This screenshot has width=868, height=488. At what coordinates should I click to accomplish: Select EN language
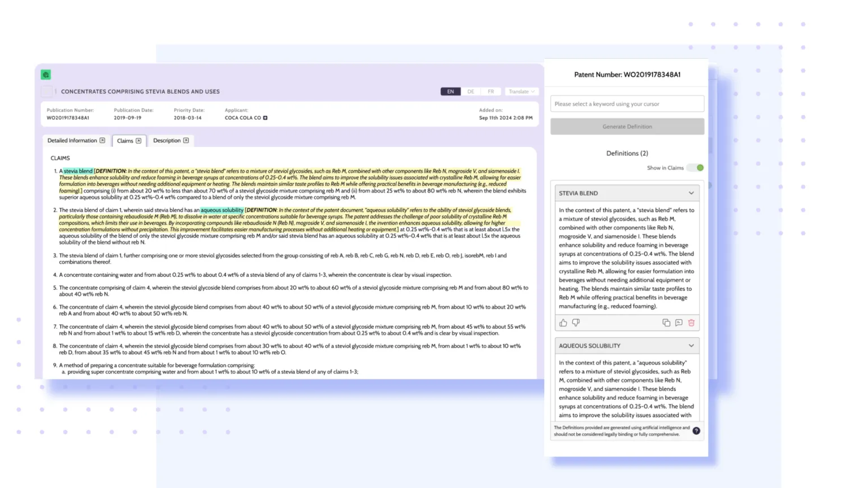[450, 91]
